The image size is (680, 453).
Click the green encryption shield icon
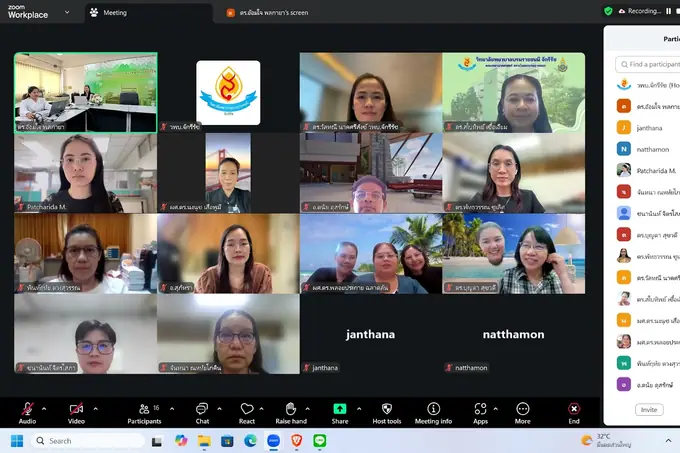coord(608,11)
